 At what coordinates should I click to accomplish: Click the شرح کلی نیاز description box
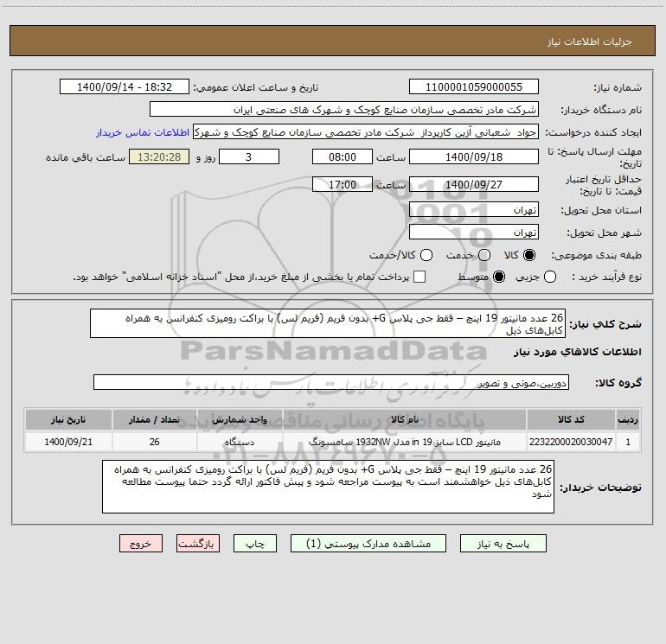coord(328,323)
